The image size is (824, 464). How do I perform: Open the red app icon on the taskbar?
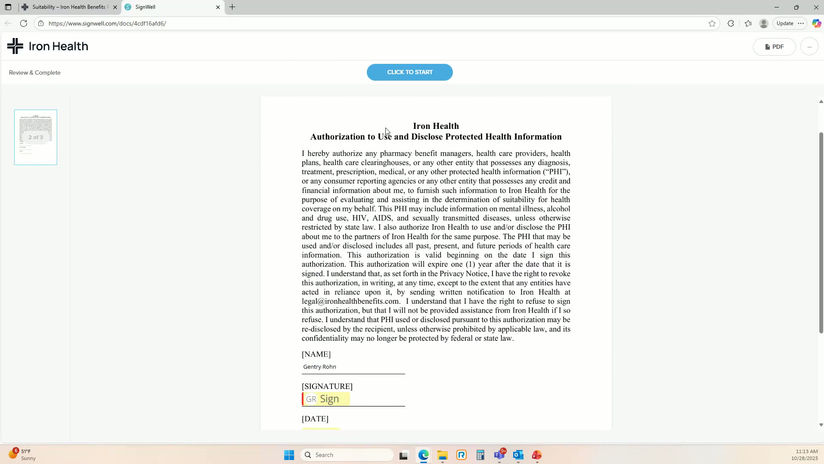537,455
